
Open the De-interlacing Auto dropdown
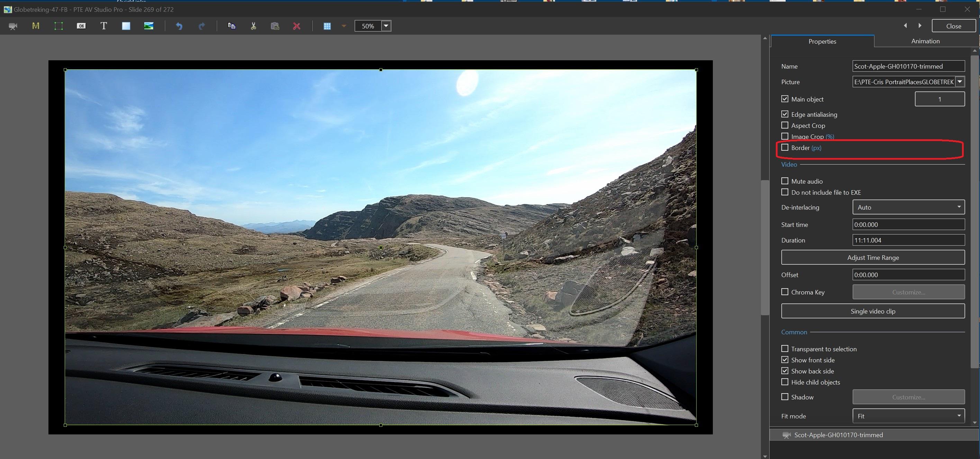pyautogui.click(x=908, y=207)
